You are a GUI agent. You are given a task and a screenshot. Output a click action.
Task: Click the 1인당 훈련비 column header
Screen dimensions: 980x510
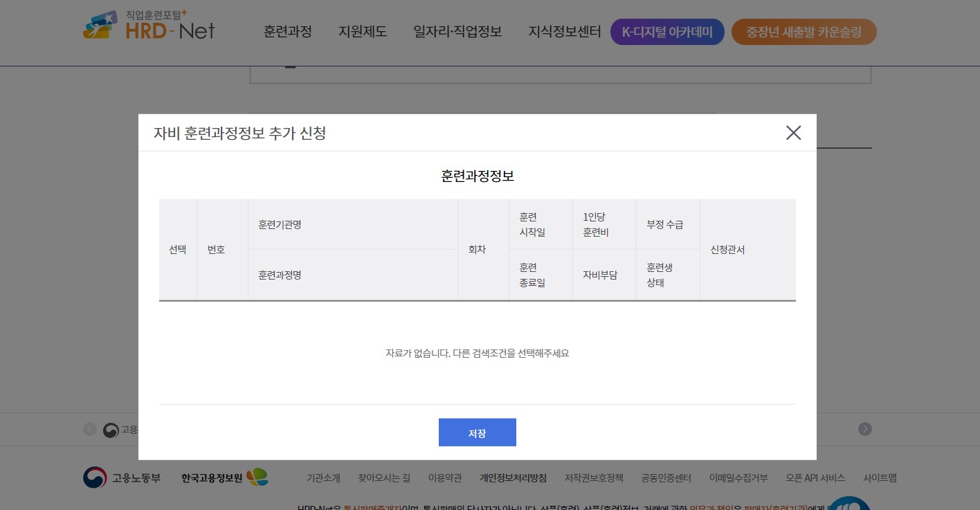pos(604,225)
